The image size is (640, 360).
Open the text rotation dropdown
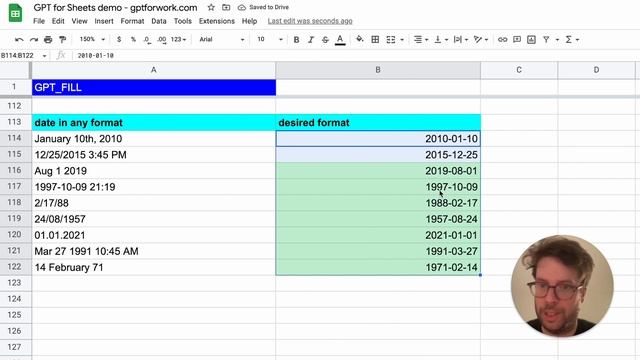[x=481, y=40]
